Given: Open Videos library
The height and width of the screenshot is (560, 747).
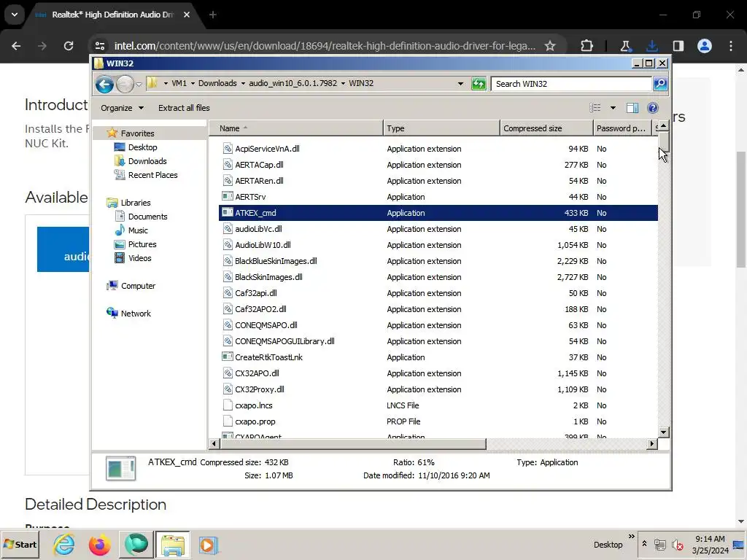Looking at the screenshot, I should pyautogui.click(x=139, y=257).
